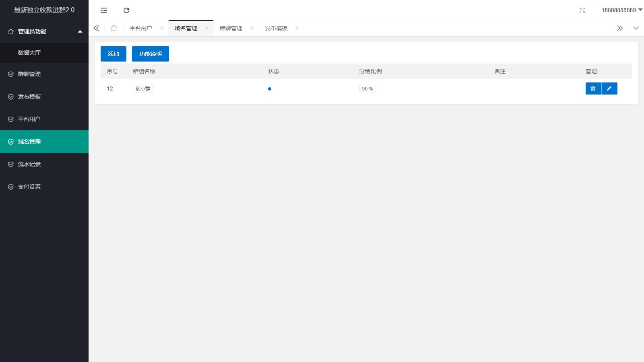
Task: Open 流水记录 in the sidebar
Action: [29, 164]
